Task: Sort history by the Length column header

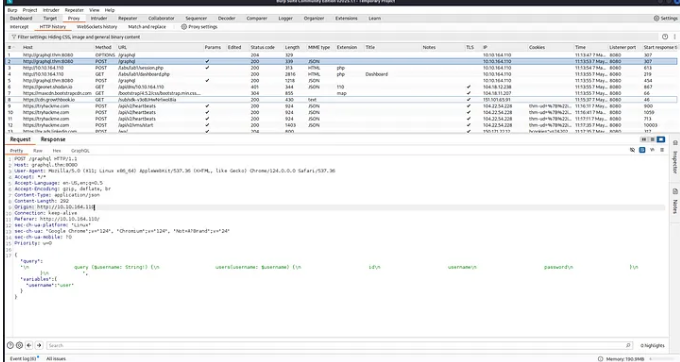Action: (x=292, y=47)
